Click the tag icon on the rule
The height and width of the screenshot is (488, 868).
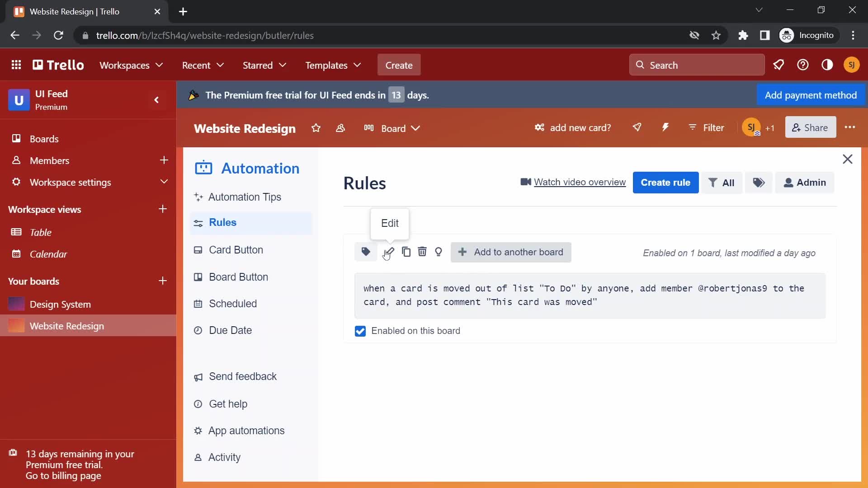point(365,251)
